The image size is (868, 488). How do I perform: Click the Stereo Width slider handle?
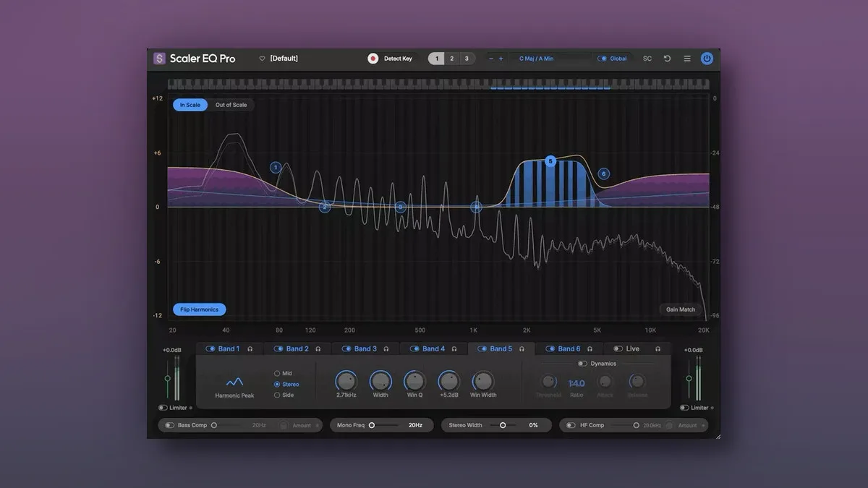(x=503, y=425)
